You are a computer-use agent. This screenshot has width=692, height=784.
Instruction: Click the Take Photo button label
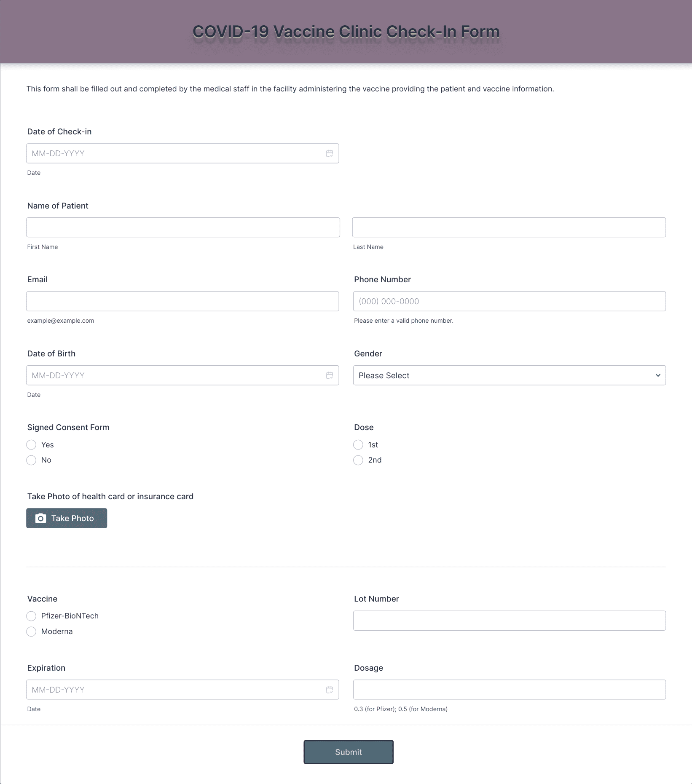[72, 518]
